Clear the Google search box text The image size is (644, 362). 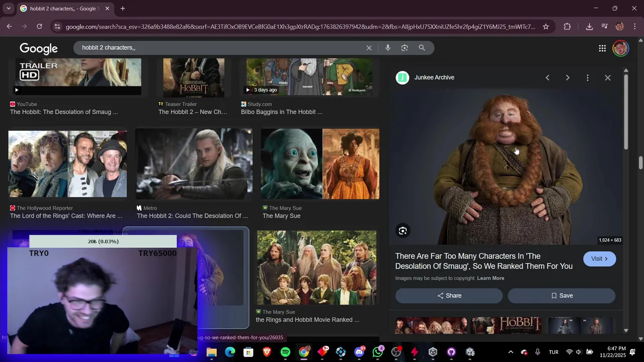369,48
